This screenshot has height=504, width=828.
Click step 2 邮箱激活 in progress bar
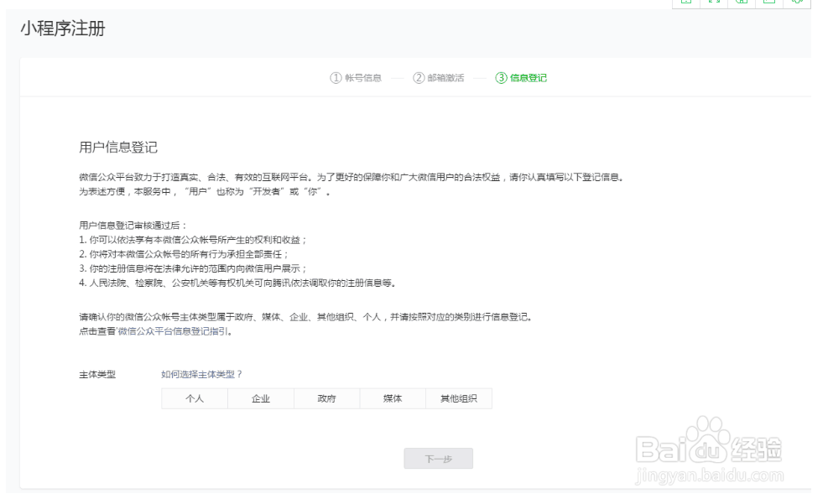point(438,78)
